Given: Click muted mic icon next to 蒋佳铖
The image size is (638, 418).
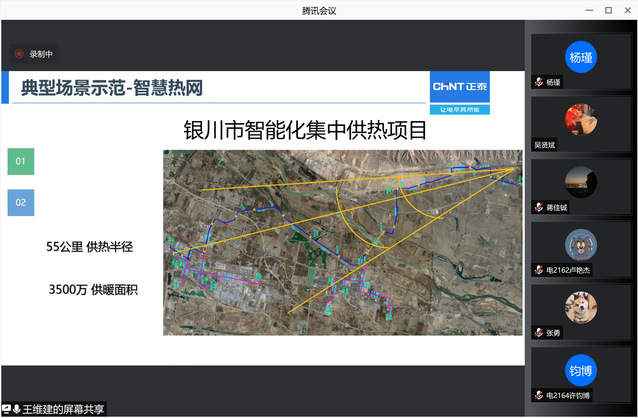Looking at the screenshot, I should pyautogui.click(x=538, y=207).
